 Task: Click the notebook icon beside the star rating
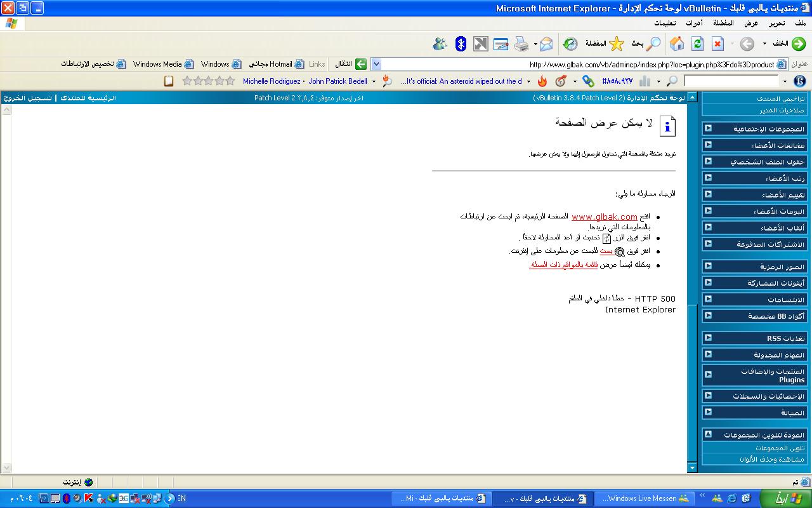[169, 81]
